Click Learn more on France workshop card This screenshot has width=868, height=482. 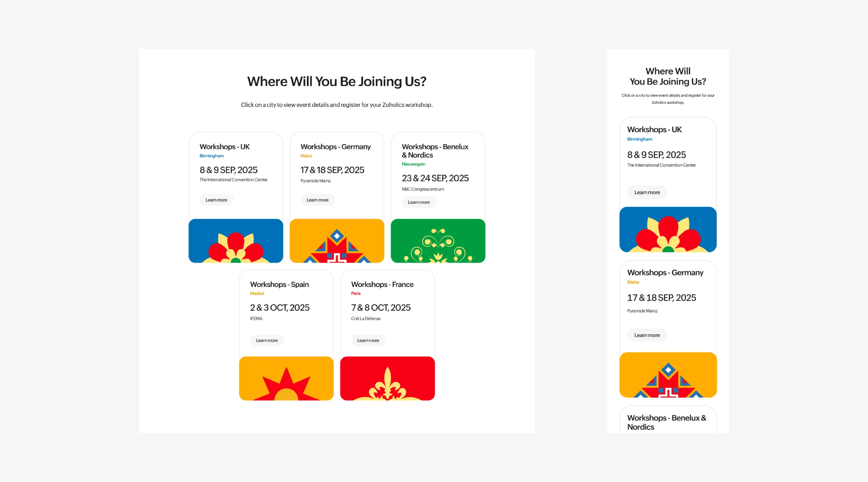click(x=368, y=340)
